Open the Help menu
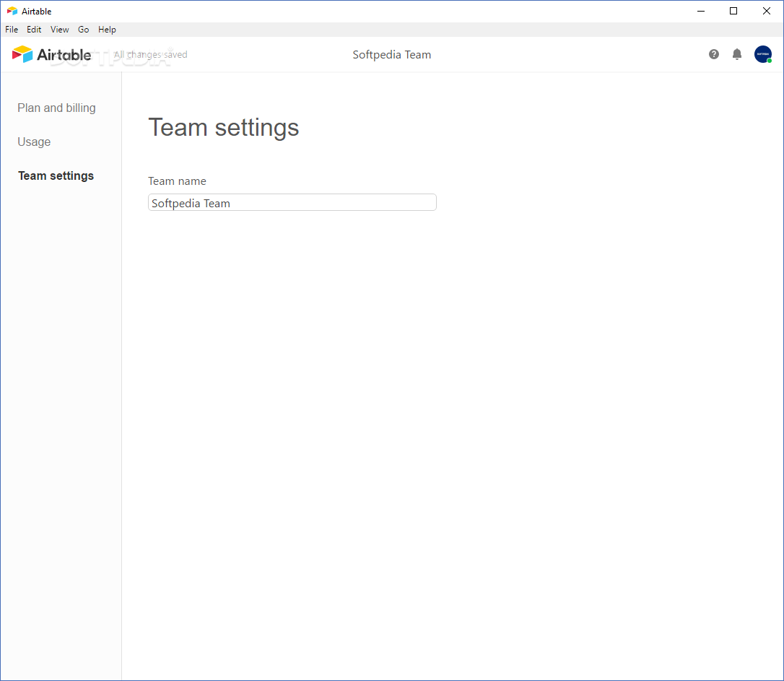The image size is (784, 681). pos(107,30)
